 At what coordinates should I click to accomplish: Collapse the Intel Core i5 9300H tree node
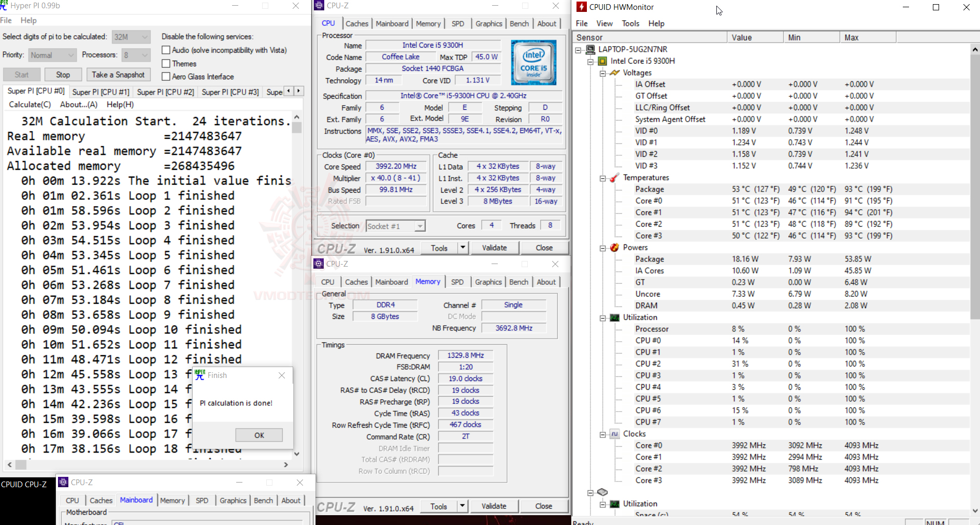[590, 62]
